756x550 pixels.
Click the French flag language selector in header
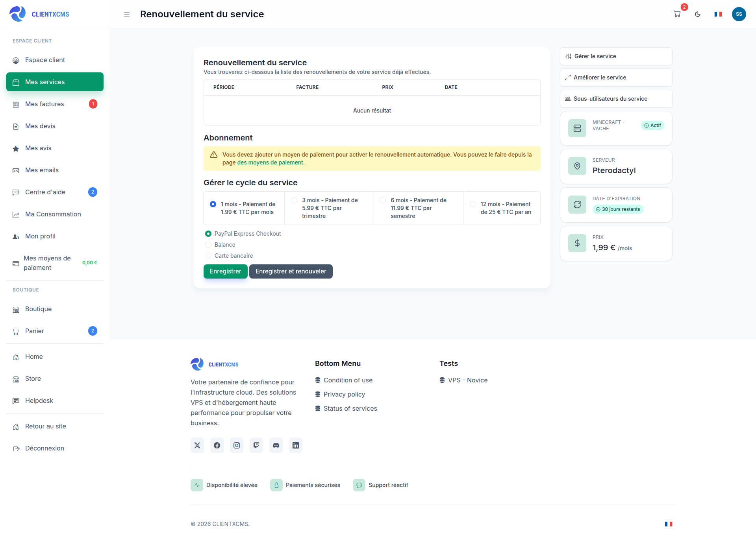tap(718, 14)
